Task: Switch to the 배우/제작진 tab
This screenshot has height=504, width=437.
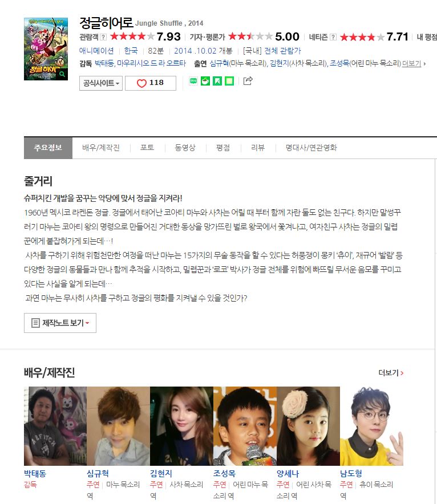Action: 101,148
